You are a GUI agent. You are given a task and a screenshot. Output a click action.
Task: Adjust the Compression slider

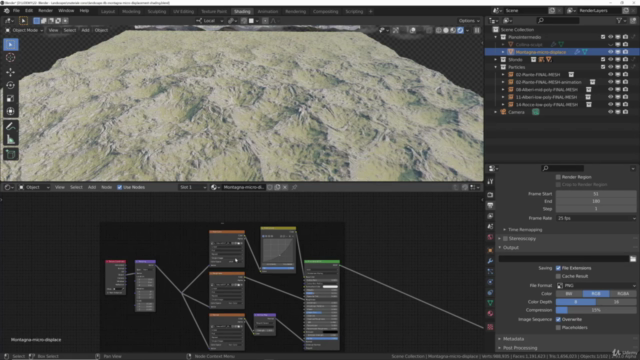tap(596, 310)
